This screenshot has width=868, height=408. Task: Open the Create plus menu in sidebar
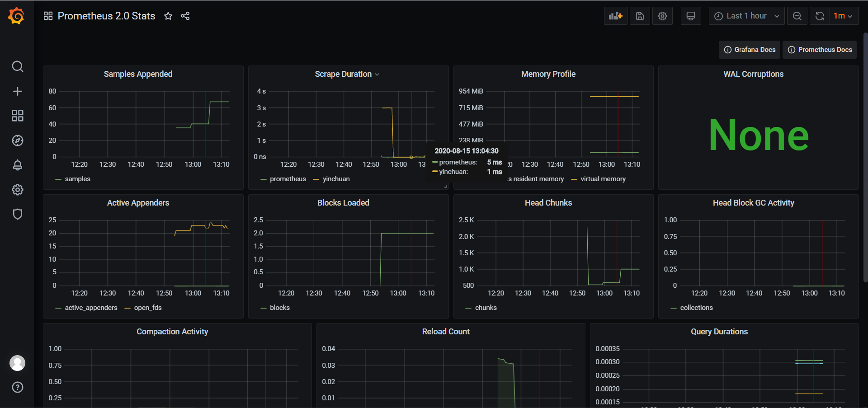point(17,91)
